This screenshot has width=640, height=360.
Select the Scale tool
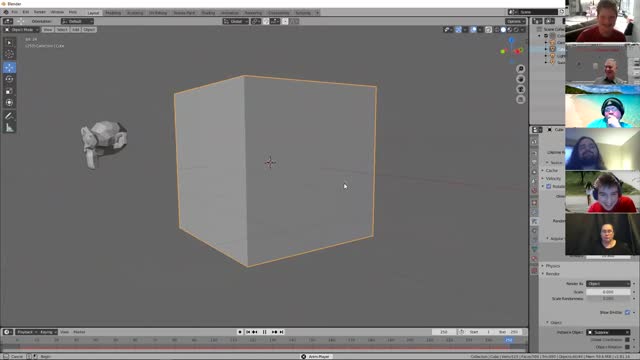click(x=9, y=91)
